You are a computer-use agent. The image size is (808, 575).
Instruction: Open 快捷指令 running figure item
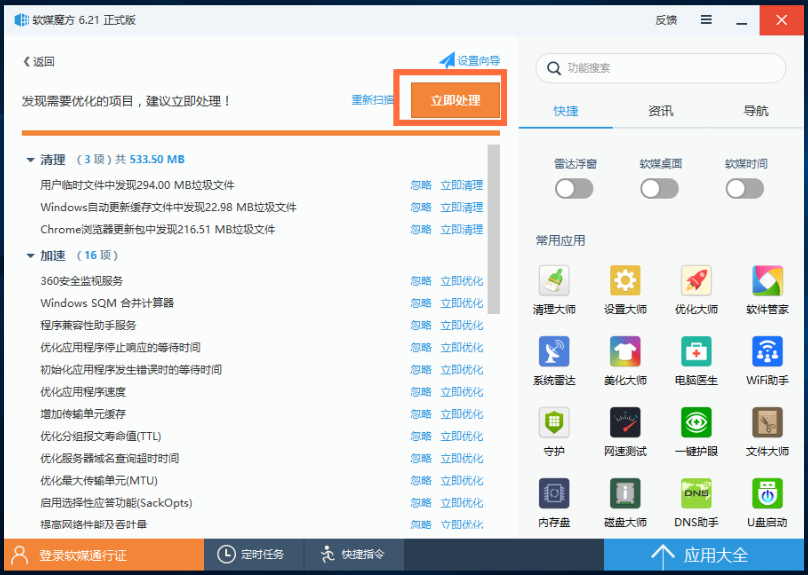tap(354, 554)
